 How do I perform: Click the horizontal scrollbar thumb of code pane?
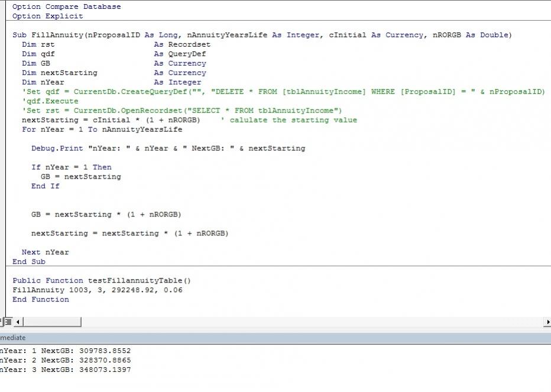coord(52,321)
